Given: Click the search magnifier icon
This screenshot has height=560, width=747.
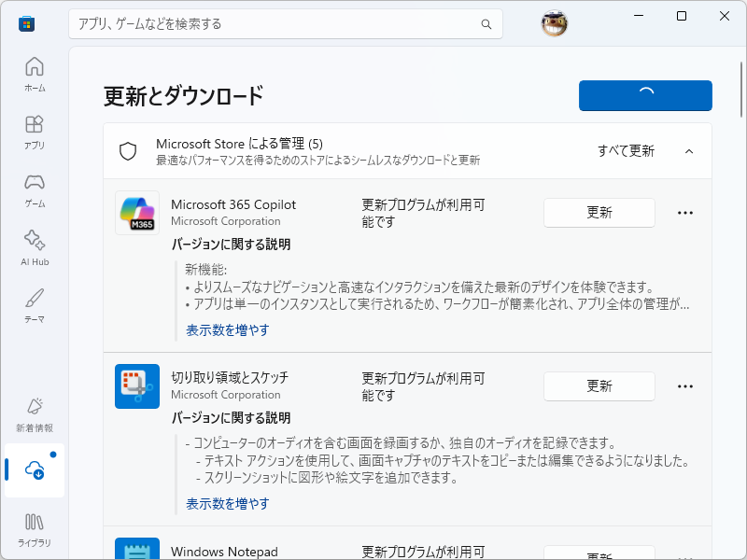Looking at the screenshot, I should (x=486, y=24).
